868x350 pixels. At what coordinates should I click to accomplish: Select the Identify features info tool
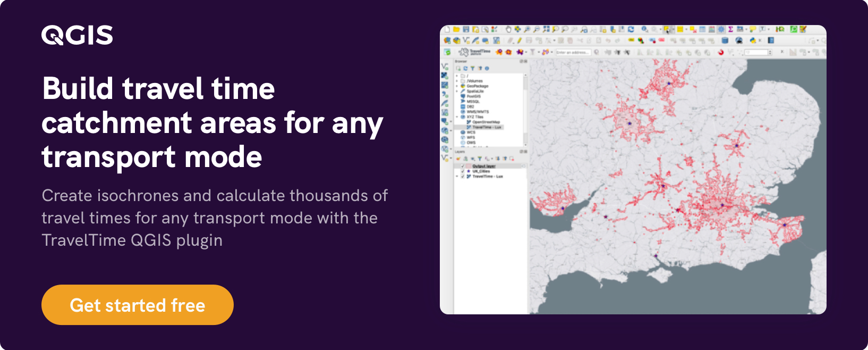(x=644, y=29)
